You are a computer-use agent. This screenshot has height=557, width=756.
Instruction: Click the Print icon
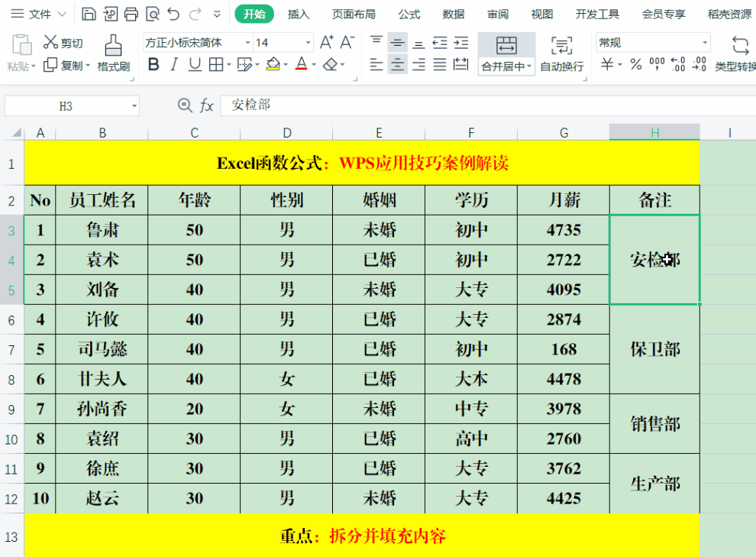pyautogui.click(x=131, y=14)
